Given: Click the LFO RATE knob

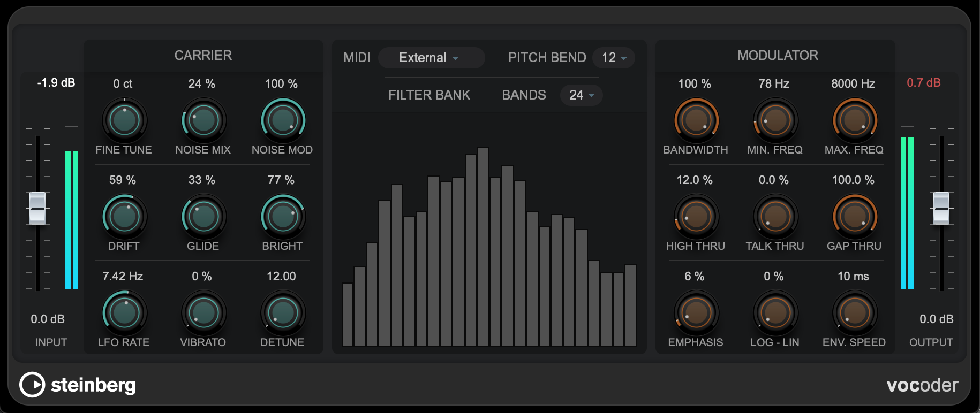Looking at the screenshot, I should [124, 313].
